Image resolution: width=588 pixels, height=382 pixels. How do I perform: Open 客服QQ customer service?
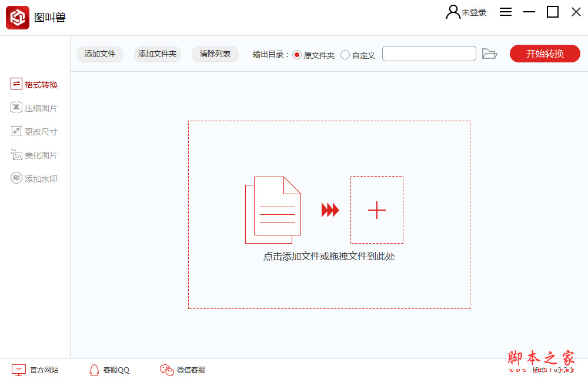[109, 370]
